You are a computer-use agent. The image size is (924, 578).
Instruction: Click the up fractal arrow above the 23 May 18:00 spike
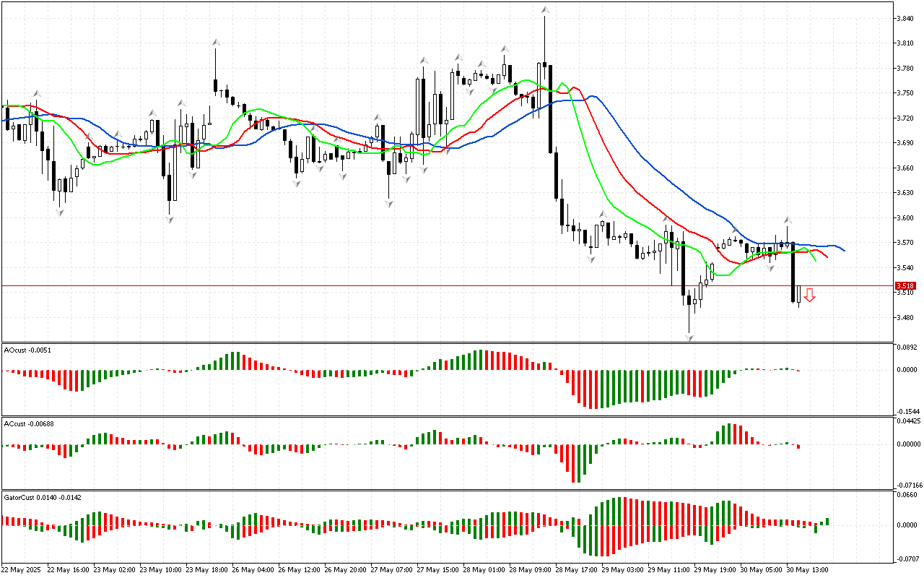215,43
